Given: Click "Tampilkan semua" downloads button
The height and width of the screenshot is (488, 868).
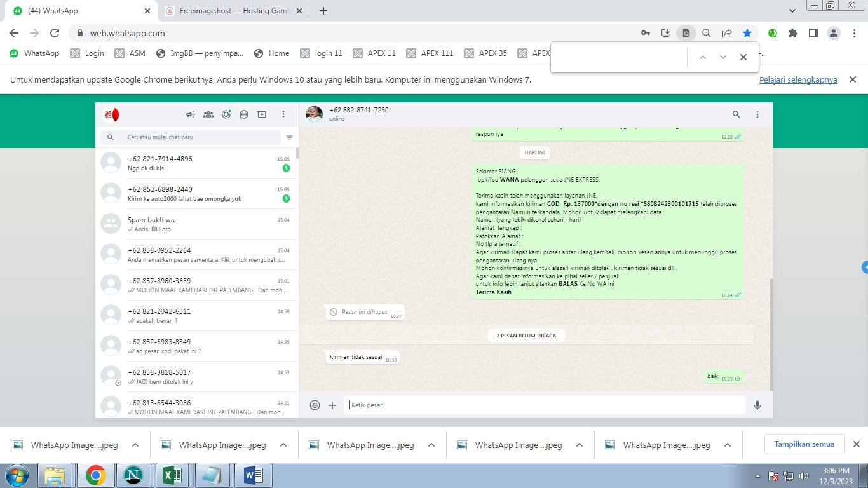Looking at the screenshot, I should tap(804, 444).
